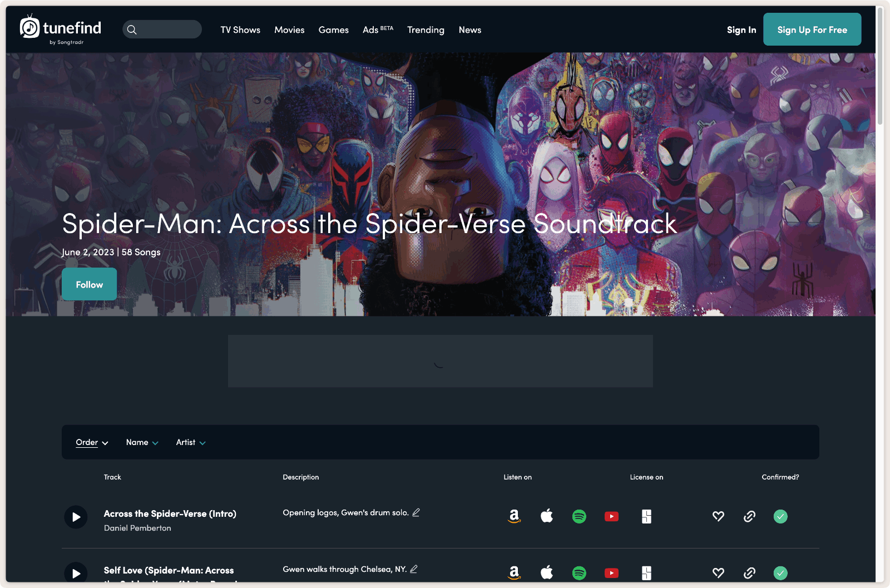The width and height of the screenshot is (890, 588).
Task: Listen to Self Love on Amazon
Action: coord(515,573)
